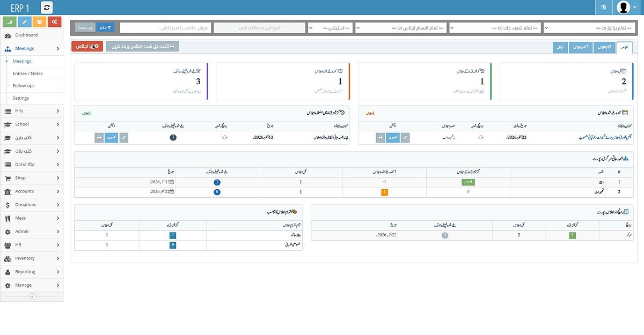
Task: Click green badge in department report row 1
Action: 469,182
